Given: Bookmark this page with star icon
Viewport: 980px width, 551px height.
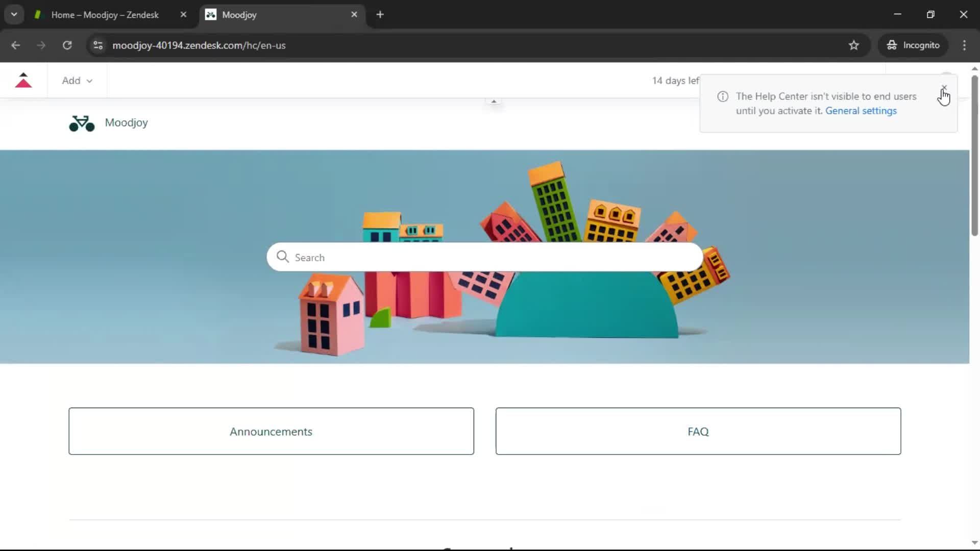Looking at the screenshot, I should point(854,45).
